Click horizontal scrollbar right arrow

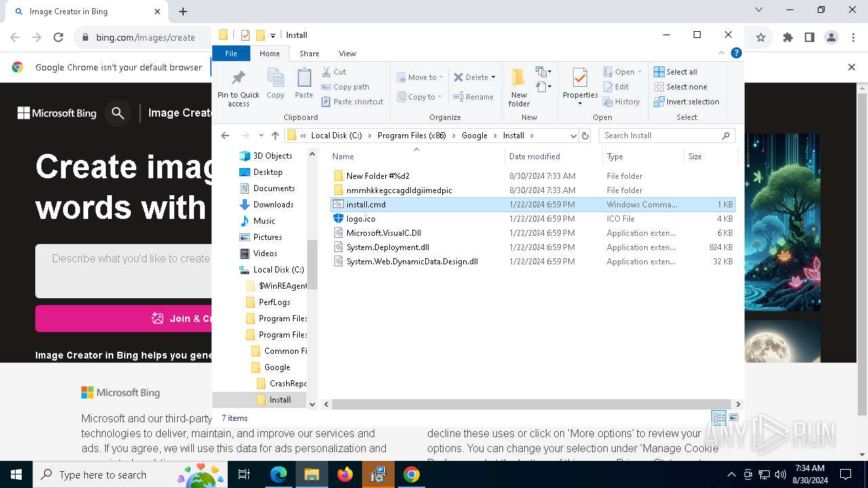point(738,404)
